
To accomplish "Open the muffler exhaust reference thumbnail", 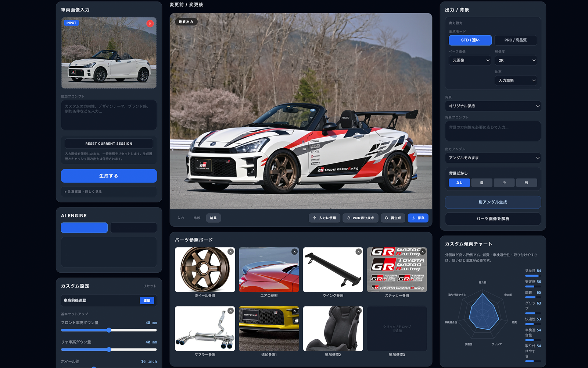I will coord(205,329).
